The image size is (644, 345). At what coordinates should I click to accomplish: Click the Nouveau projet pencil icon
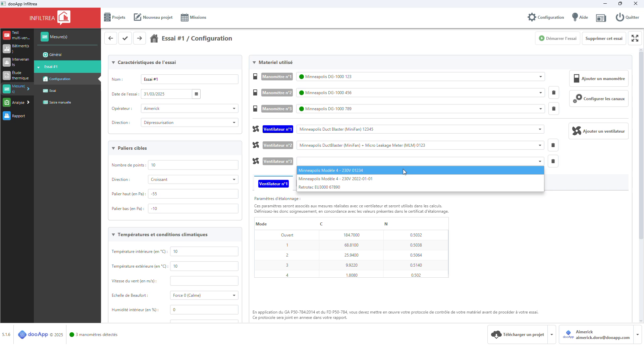point(138,17)
